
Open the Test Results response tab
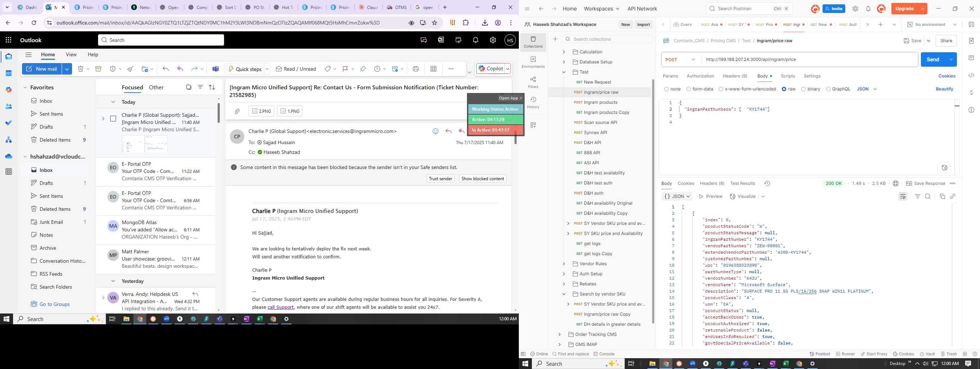tap(742, 183)
